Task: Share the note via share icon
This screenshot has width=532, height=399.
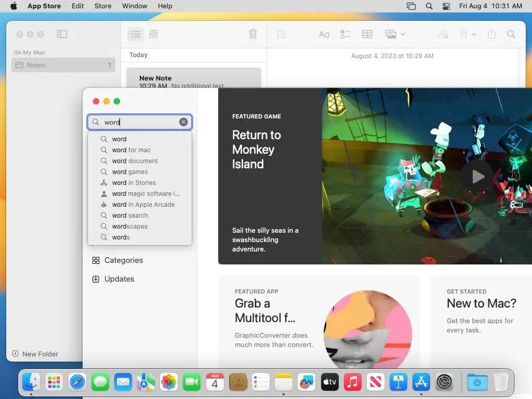Action: (x=491, y=34)
